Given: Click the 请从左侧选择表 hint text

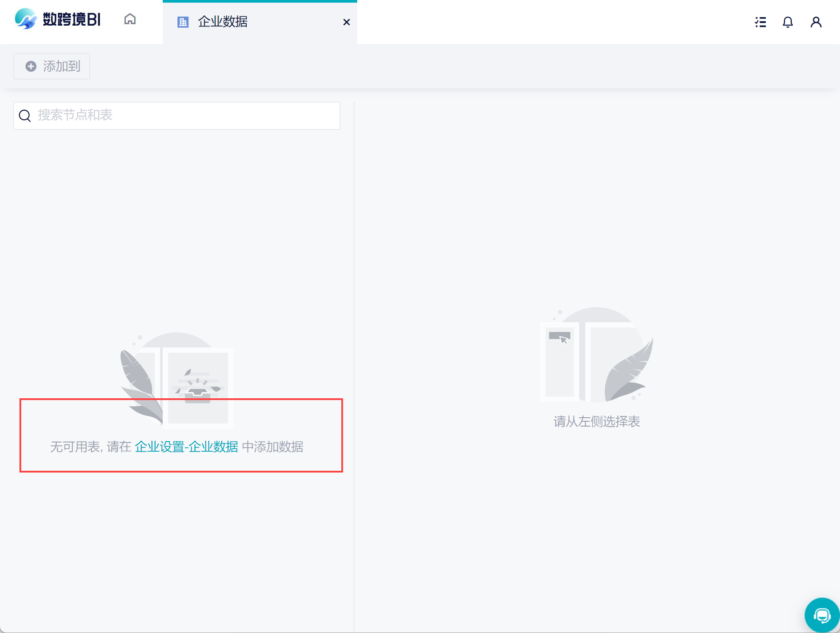Looking at the screenshot, I should [597, 421].
